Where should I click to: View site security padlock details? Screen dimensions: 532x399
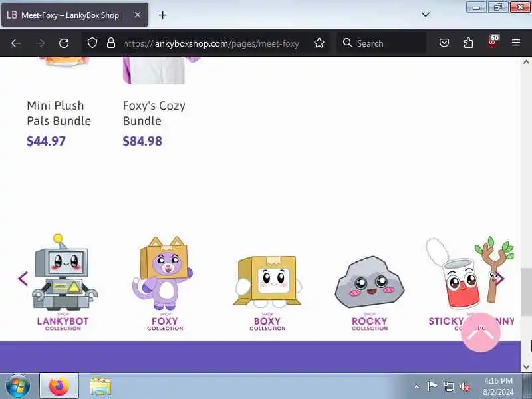click(x=111, y=43)
